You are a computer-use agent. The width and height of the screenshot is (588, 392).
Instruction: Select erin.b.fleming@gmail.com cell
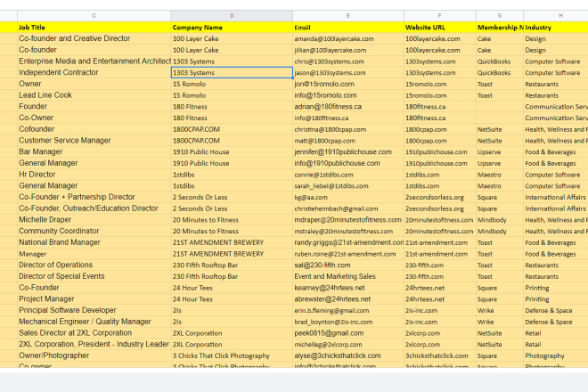[x=348, y=310]
